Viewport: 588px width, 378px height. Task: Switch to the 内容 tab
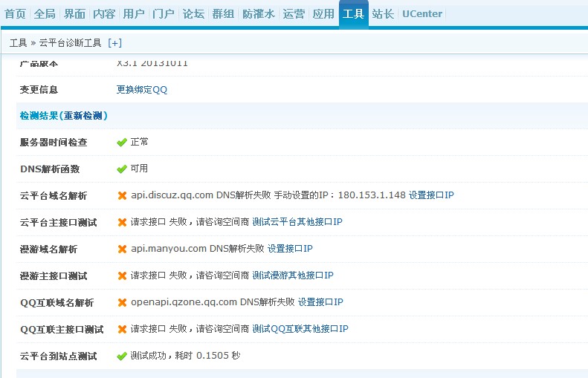point(104,14)
